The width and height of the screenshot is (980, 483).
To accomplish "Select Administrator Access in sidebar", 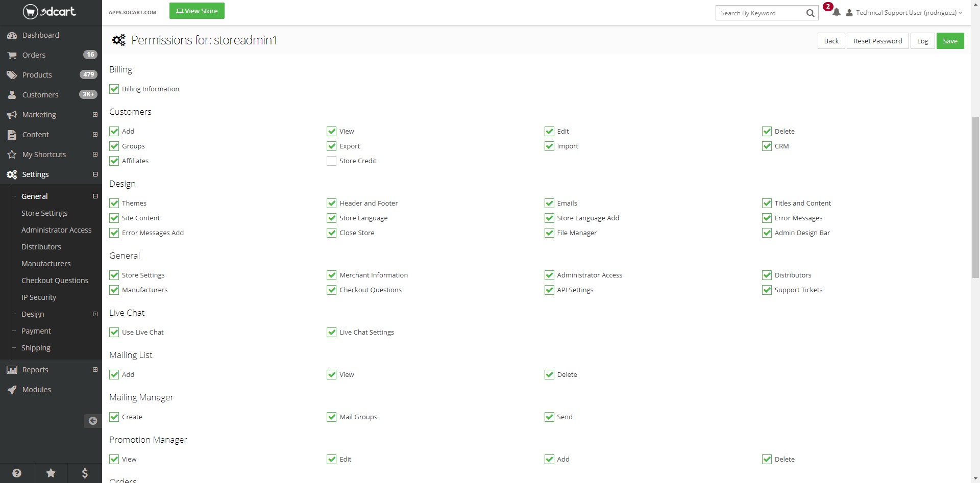I will point(56,230).
